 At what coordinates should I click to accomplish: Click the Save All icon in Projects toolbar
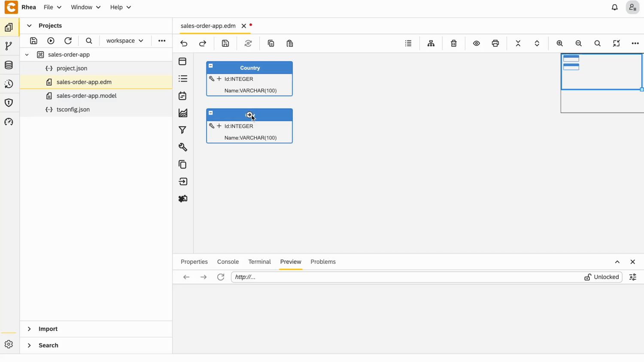pyautogui.click(x=33, y=41)
